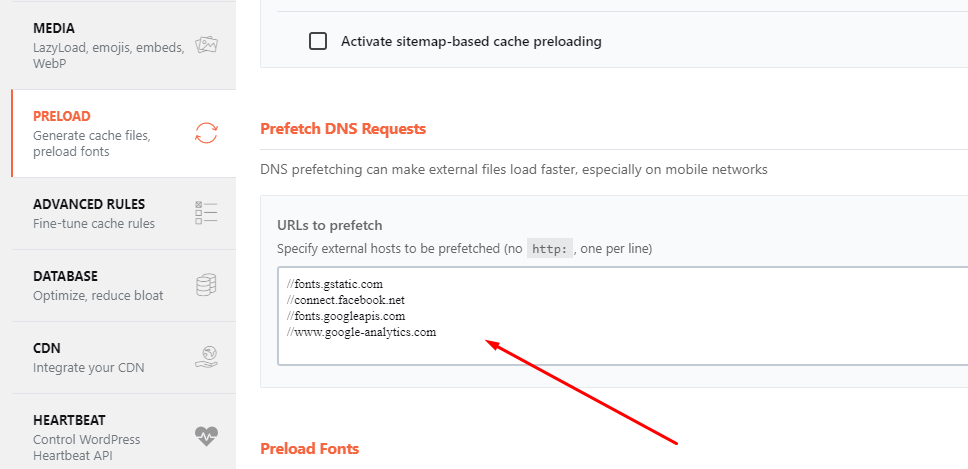Click the //www.google-analytics.com entry line

pyautogui.click(x=361, y=332)
